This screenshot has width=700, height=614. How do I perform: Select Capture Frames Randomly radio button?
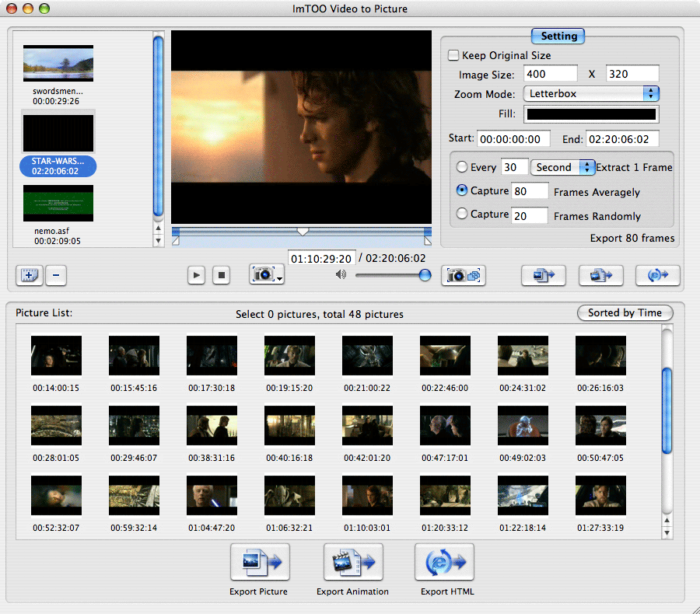coord(462,214)
